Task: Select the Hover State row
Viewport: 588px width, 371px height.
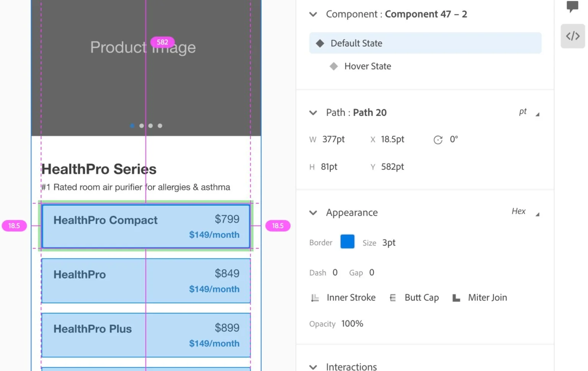Action: coord(425,66)
